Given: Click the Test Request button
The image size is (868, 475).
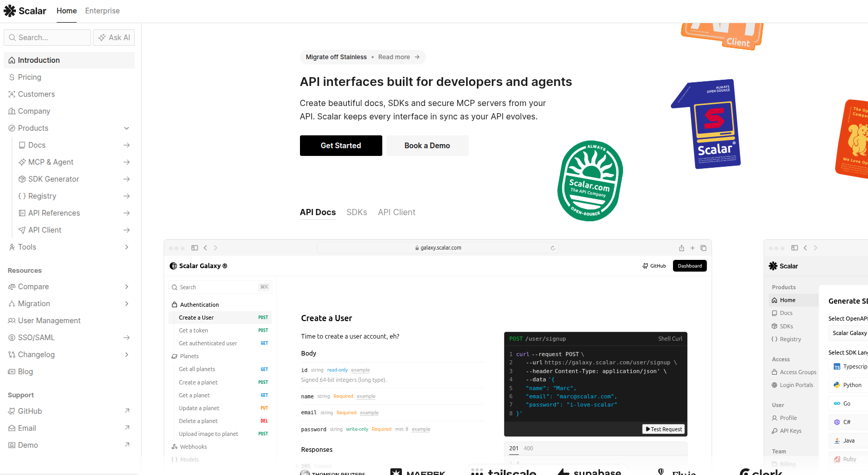Looking at the screenshot, I should pyautogui.click(x=664, y=429).
